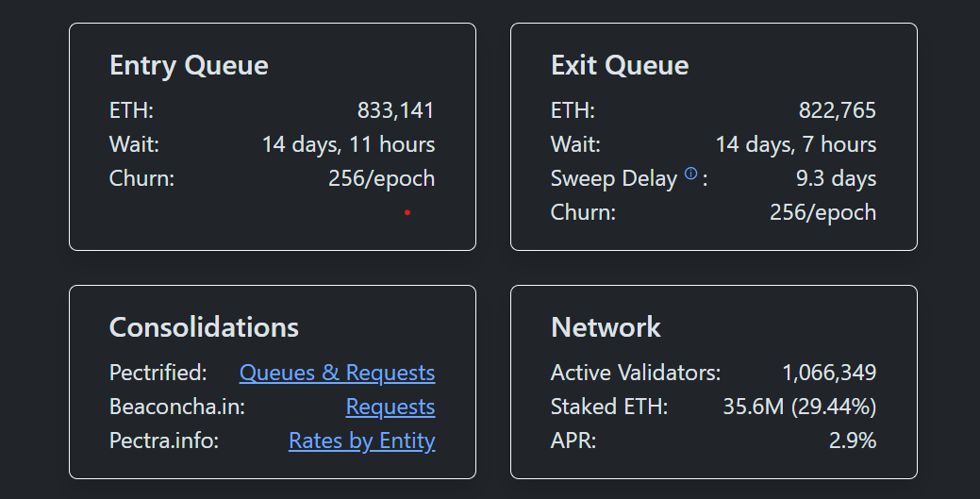This screenshot has height=499, width=980.
Task: Click the Exit Queue heading
Action: click(619, 65)
